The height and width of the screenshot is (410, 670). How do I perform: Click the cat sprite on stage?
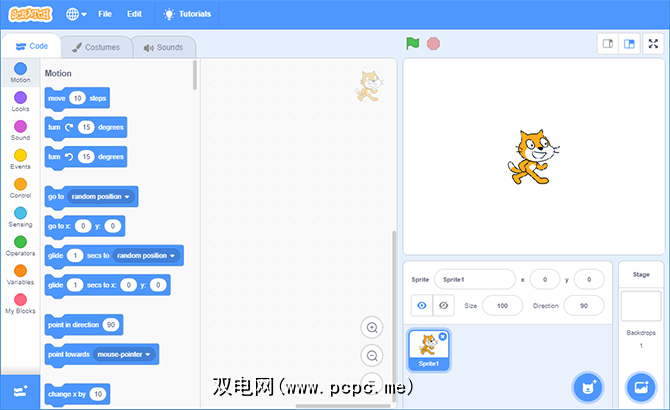pyautogui.click(x=533, y=157)
